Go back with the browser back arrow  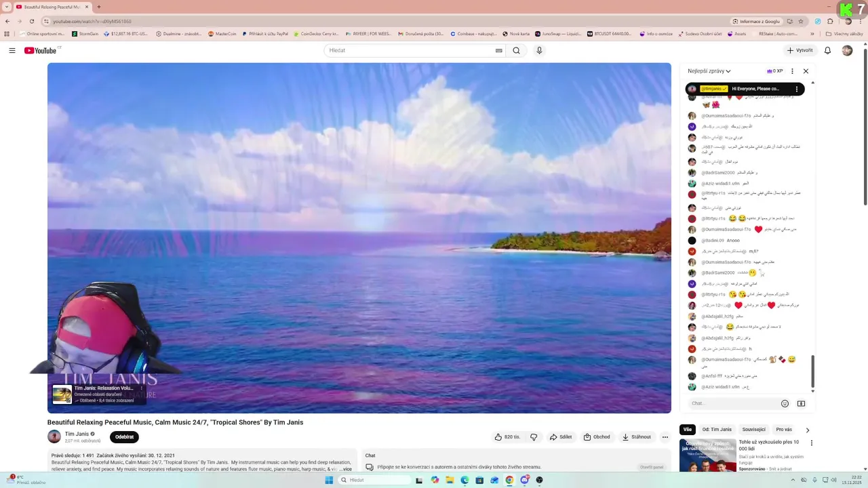(7, 21)
